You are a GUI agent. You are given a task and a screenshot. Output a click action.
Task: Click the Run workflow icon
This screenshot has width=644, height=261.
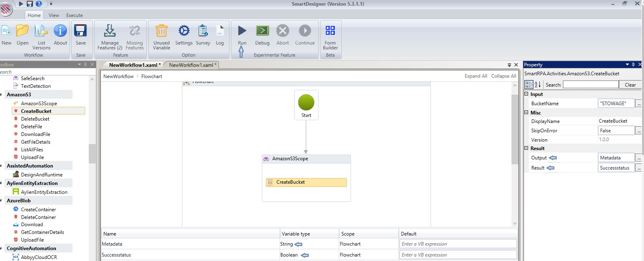coord(242,31)
